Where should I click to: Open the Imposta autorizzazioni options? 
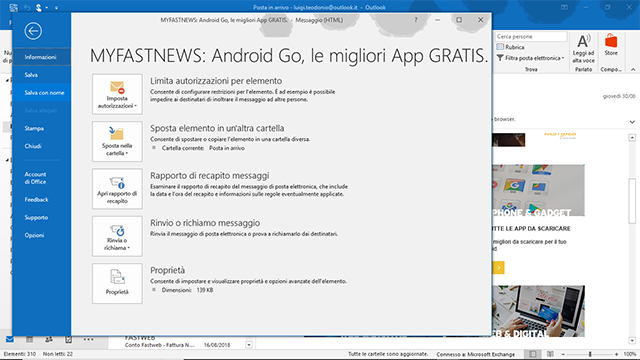click(117, 94)
